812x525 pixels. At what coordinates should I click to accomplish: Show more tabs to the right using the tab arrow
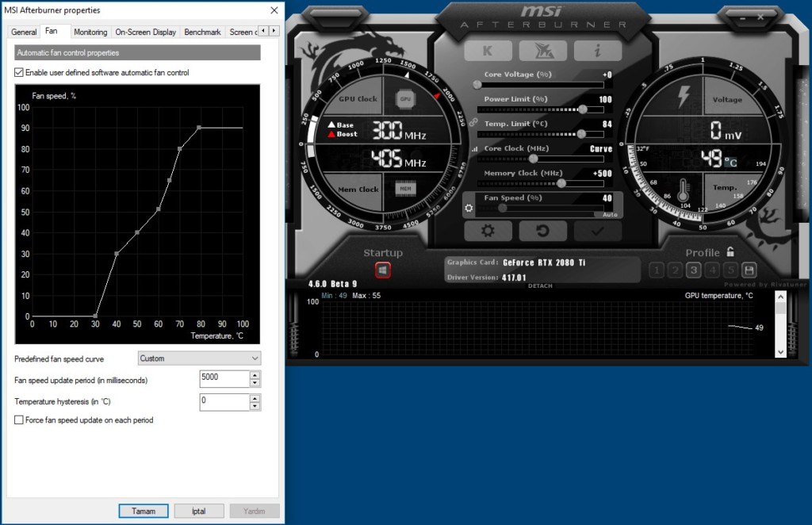point(274,31)
